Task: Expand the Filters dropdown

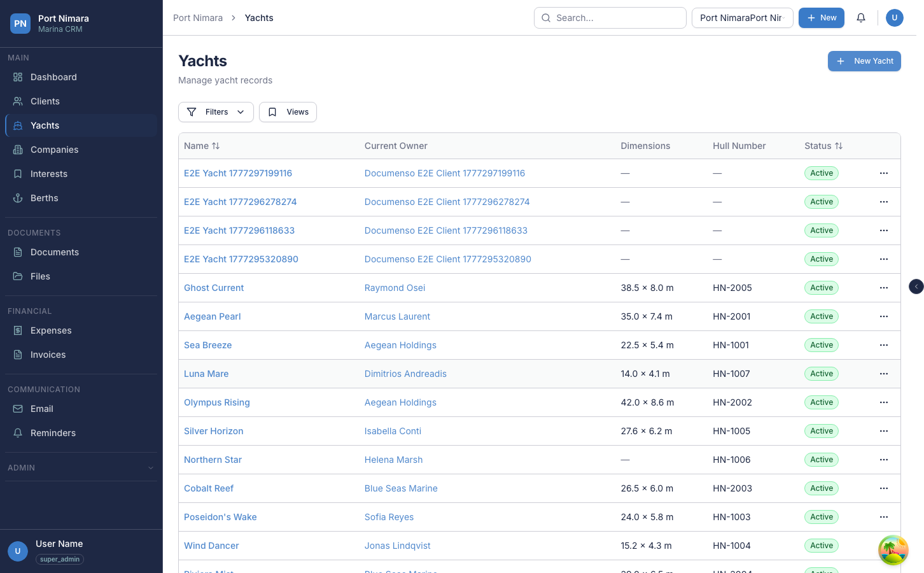Action: [x=216, y=112]
